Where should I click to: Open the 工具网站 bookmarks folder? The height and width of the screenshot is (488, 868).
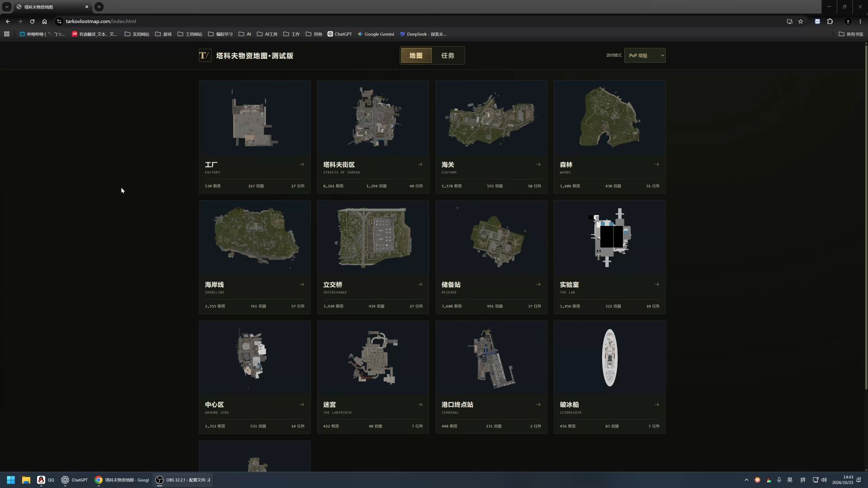coord(190,34)
